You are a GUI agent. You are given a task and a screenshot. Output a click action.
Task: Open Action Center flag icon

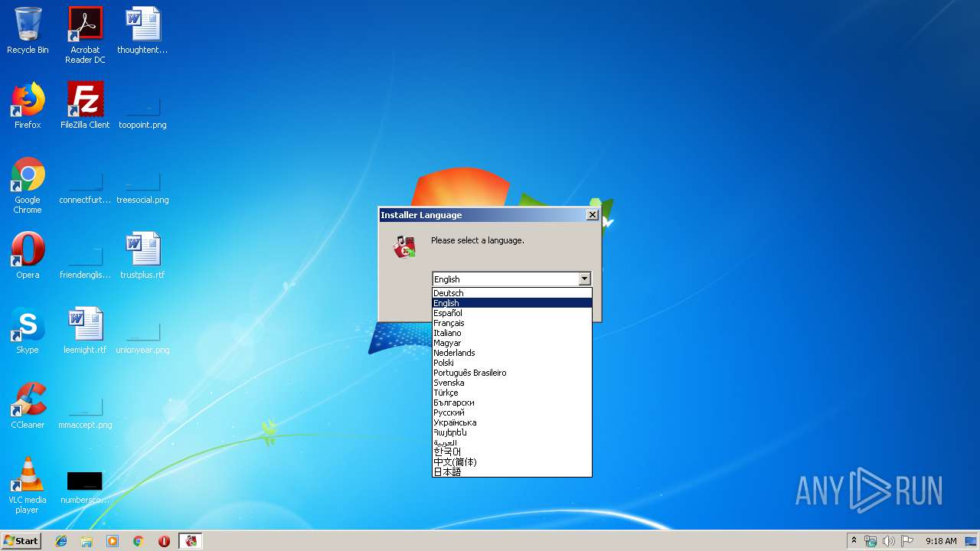point(907,541)
